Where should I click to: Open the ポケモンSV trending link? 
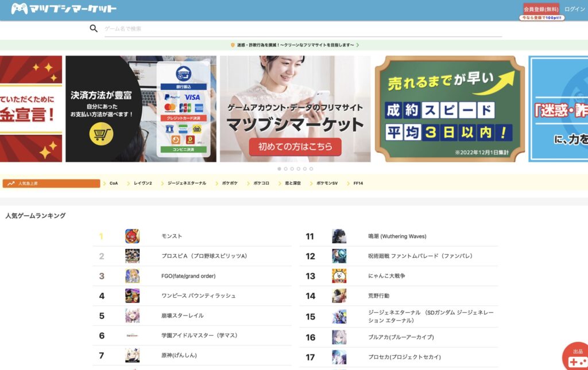point(327,184)
